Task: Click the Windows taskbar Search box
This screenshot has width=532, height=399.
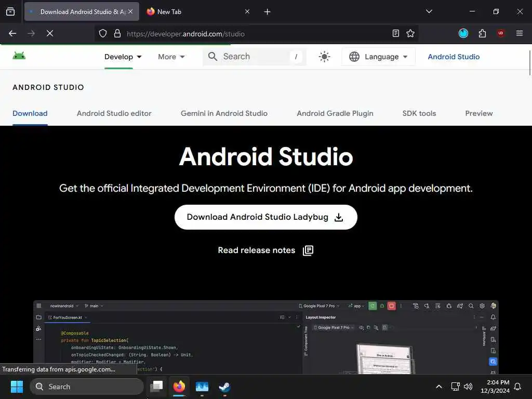Action: (x=87, y=387)
